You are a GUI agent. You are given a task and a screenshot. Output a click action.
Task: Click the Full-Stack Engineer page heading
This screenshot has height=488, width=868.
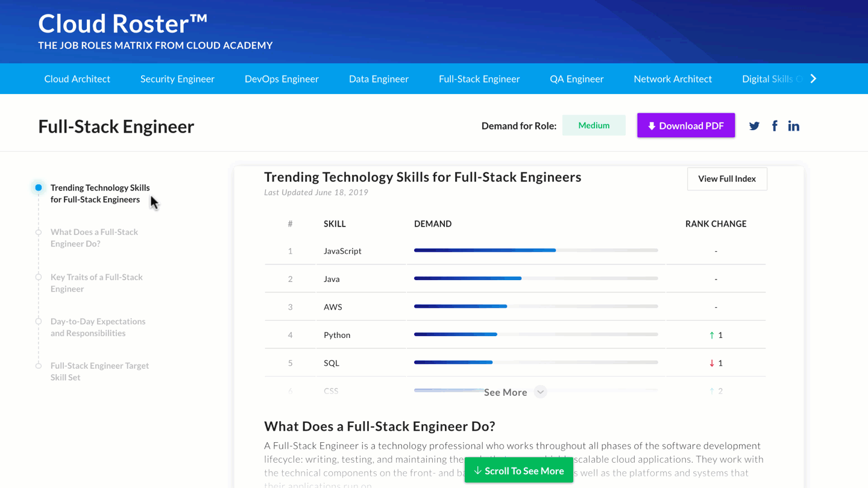(x=116, y=127)
